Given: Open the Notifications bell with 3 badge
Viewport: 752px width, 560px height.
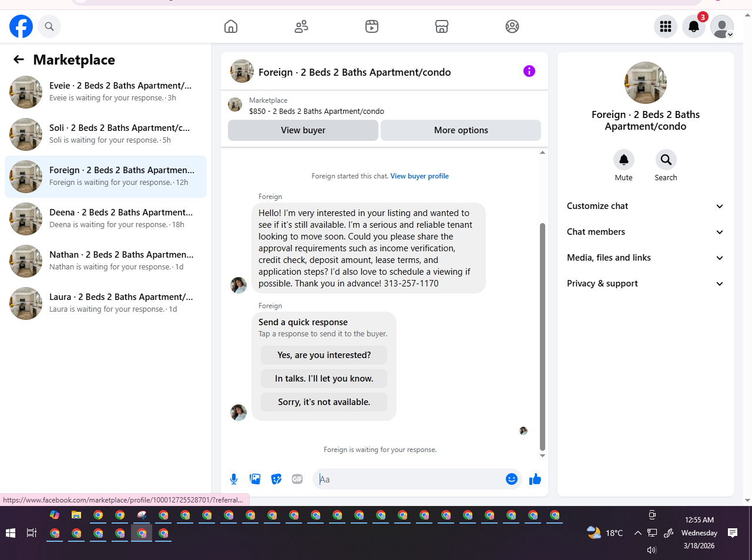Looking at the screenshot, I should pos(694,26).
